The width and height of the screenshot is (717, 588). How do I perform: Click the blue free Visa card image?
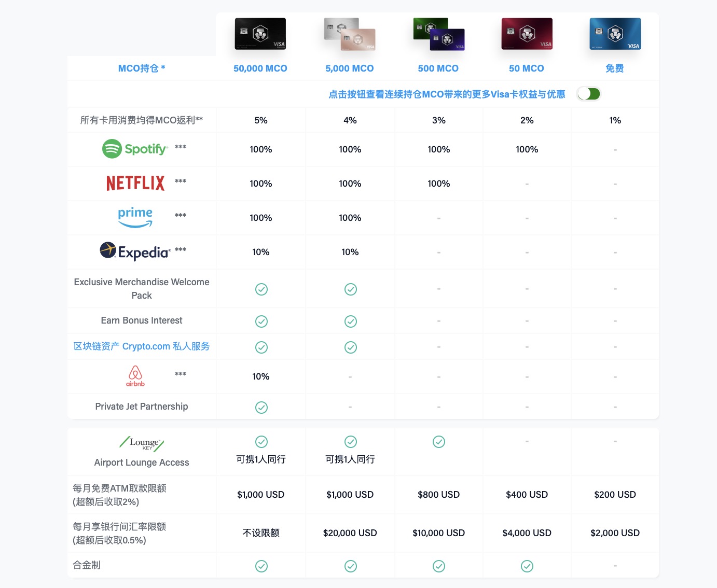(615, 34)
